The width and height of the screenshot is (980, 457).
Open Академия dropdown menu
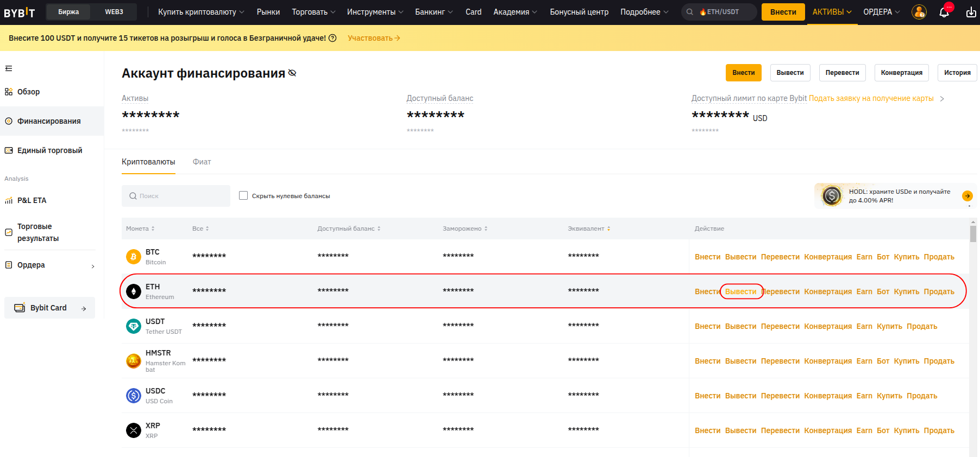tap(515, 12)
